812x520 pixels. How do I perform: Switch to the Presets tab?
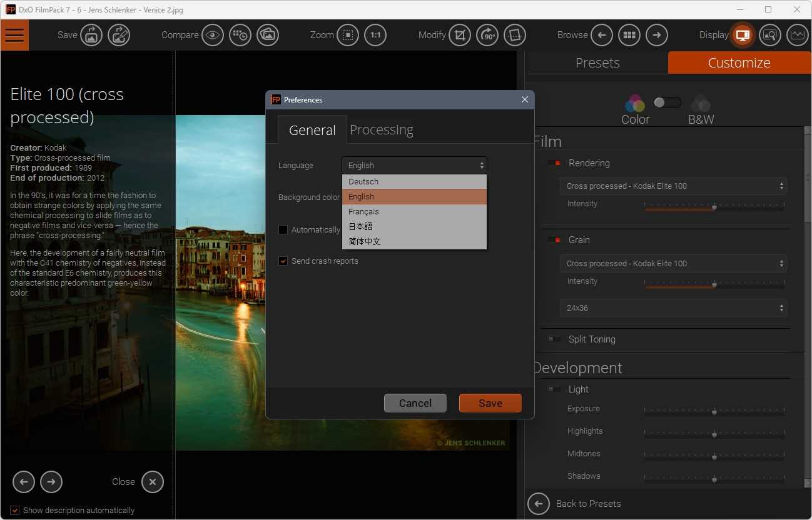(597, 62)
